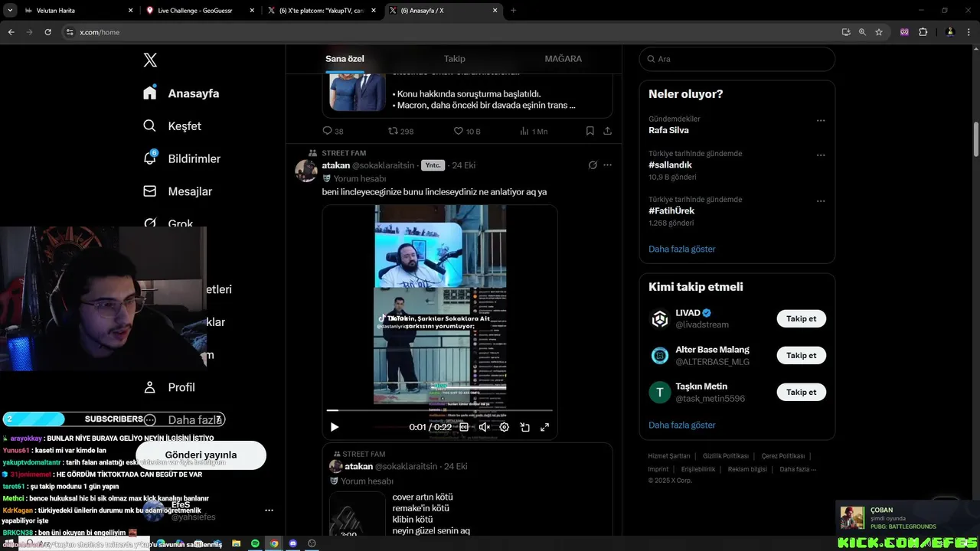Switch to the Sana özel tab

click(345, 59)
